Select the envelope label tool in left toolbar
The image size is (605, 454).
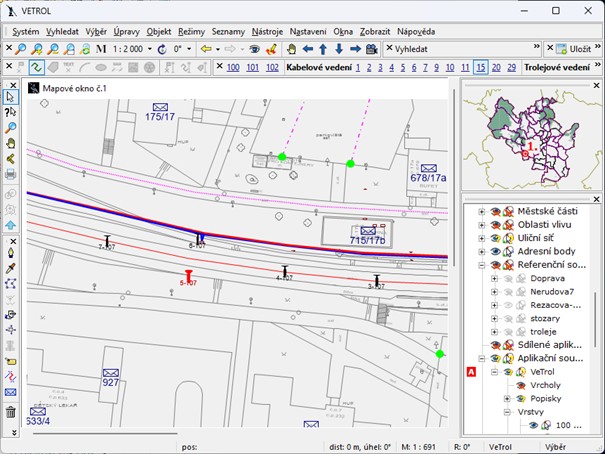[11, 393]
